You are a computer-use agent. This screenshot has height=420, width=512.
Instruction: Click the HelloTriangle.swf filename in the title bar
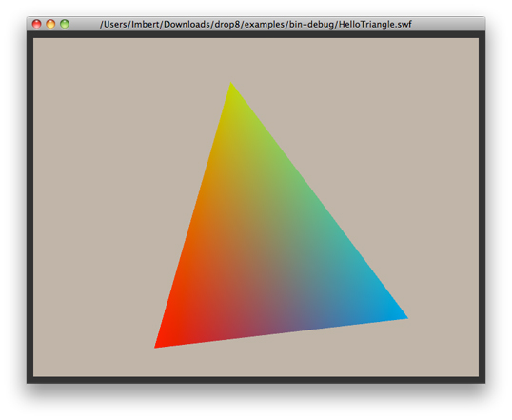(x=375, y=25)
